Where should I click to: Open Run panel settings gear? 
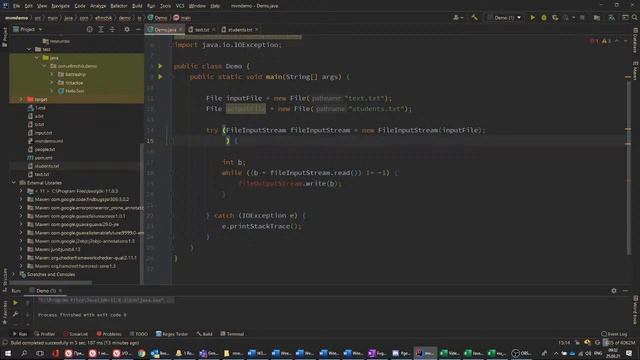(614, 291)
